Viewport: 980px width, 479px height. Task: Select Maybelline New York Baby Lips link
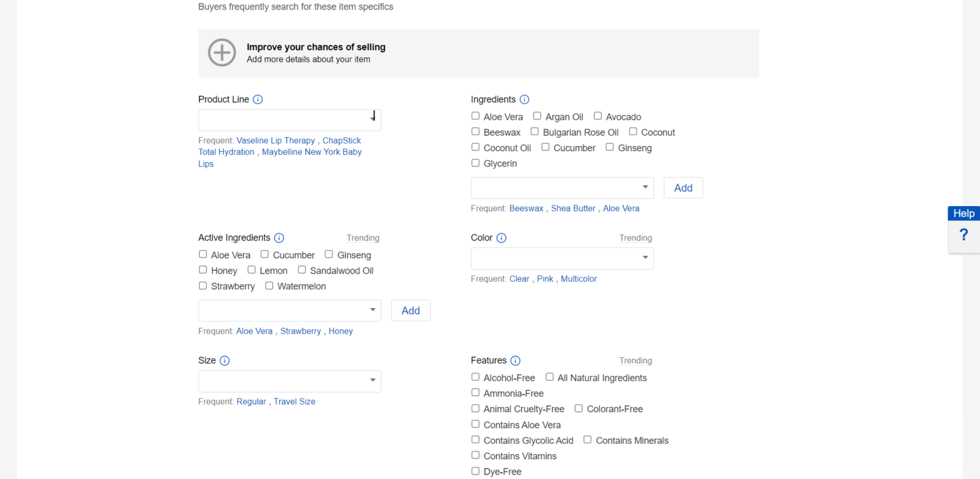280,158
